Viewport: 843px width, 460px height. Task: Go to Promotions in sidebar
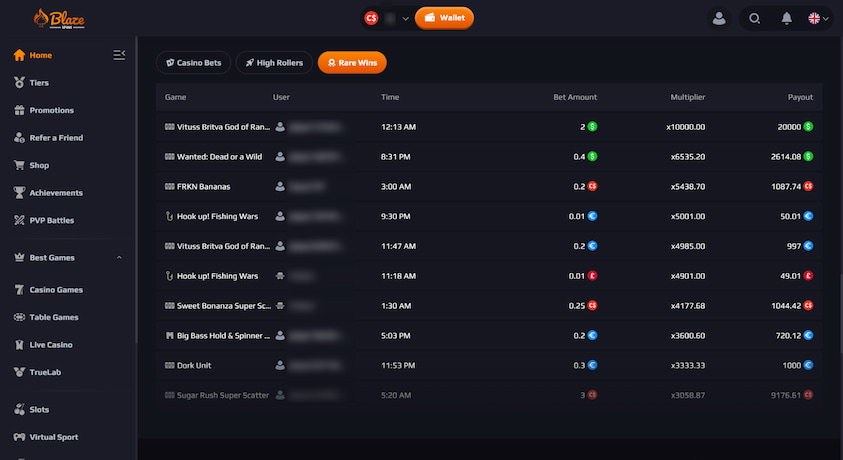51,110
